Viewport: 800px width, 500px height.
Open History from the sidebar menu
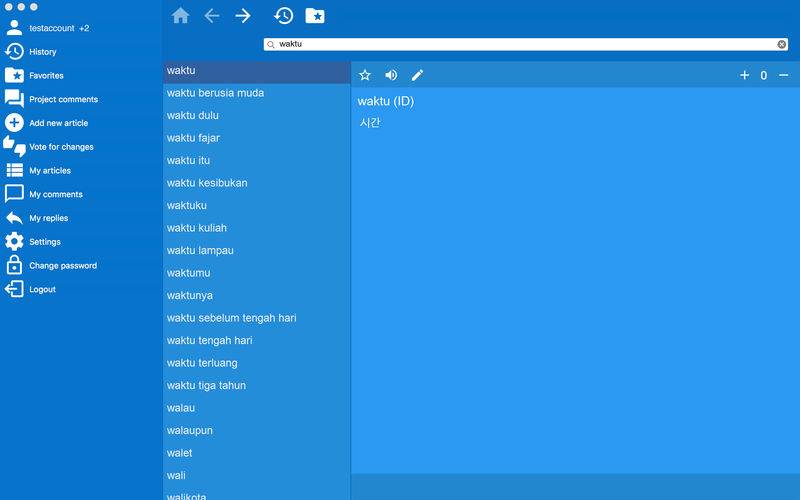[x=43, y=52]
